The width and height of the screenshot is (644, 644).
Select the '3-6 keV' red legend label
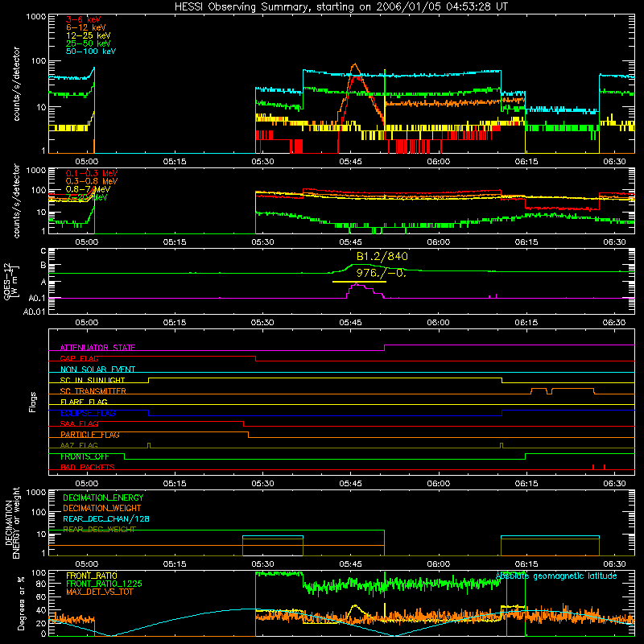84,19
